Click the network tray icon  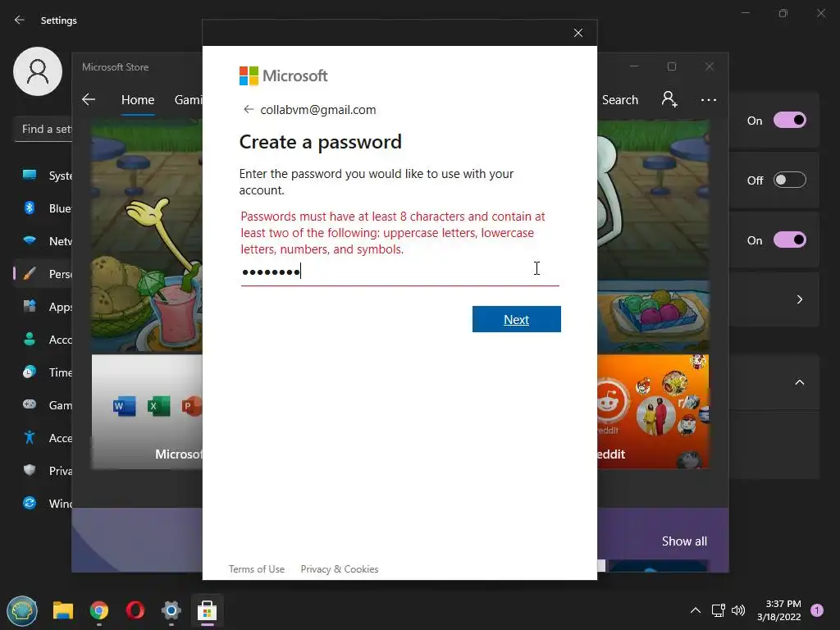(718, 610)
